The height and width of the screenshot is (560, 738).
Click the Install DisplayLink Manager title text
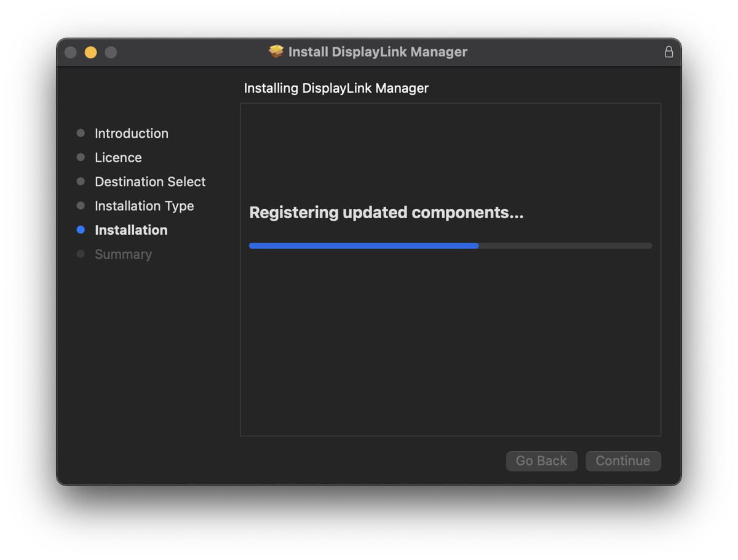378,52
